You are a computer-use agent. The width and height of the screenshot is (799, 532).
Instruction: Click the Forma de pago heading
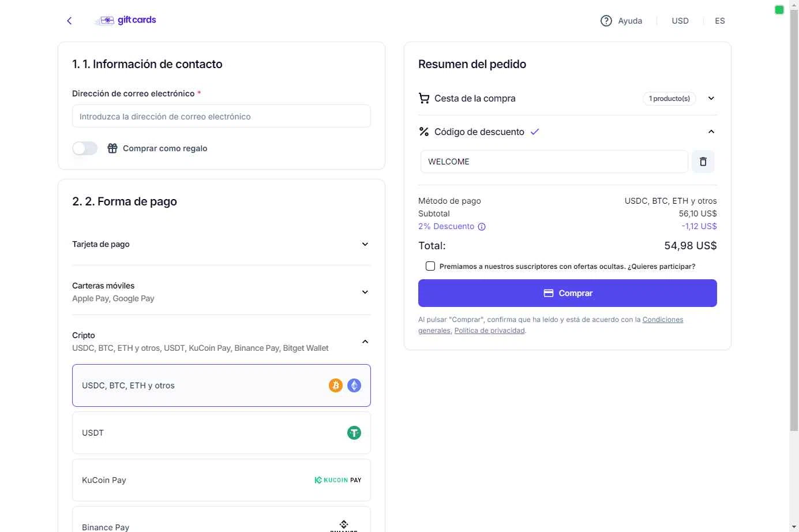pos(125,201)
